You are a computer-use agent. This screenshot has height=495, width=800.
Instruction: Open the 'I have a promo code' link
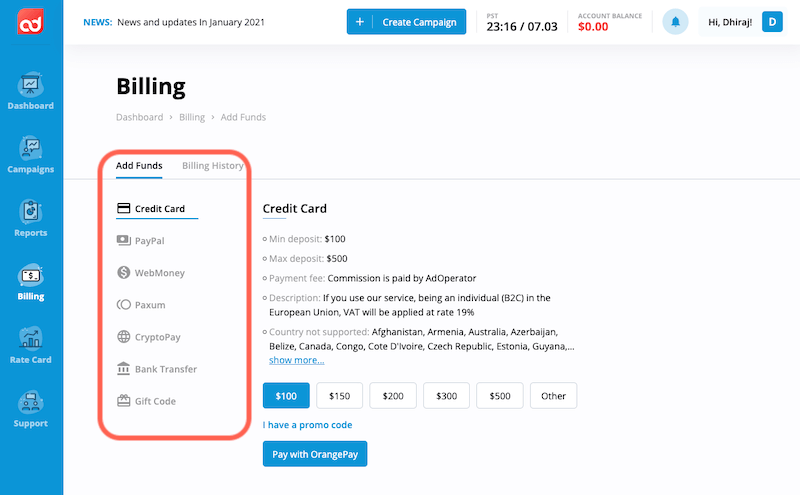pos(307,425)
